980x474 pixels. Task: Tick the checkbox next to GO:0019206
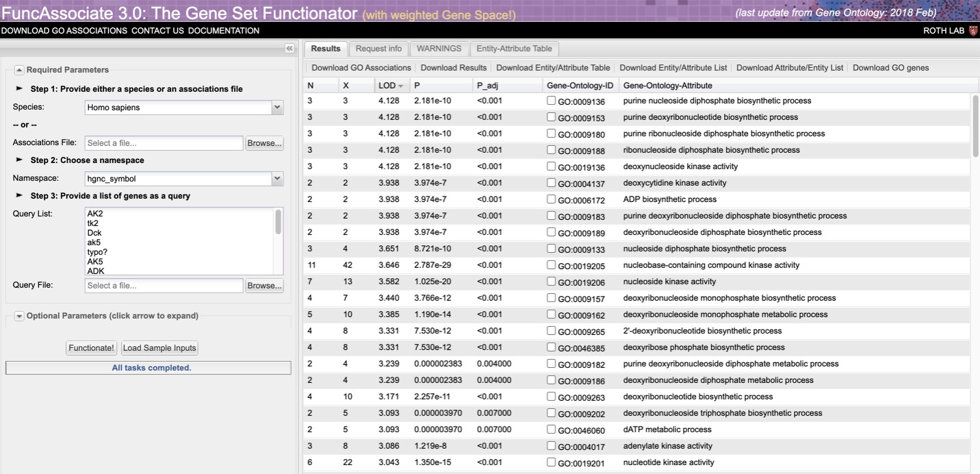552,282
